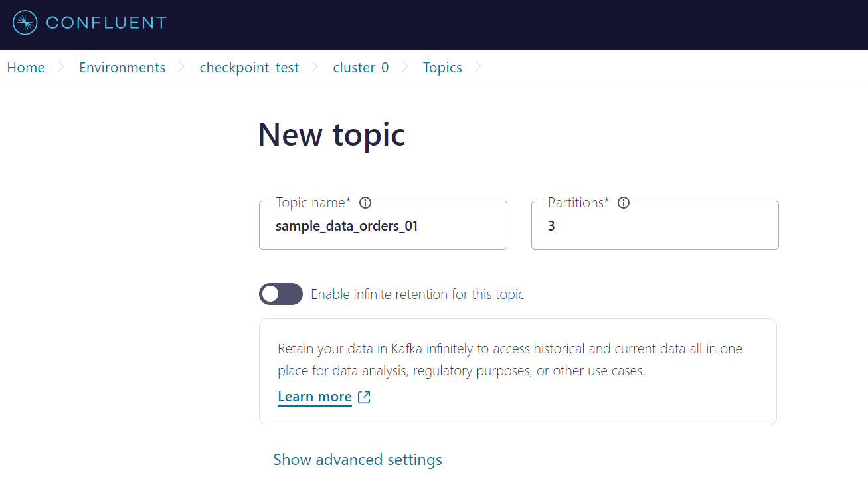Open the Partitions info icon
The width and height of the screenshot is (868, 493).
click(x=623, y=203)
